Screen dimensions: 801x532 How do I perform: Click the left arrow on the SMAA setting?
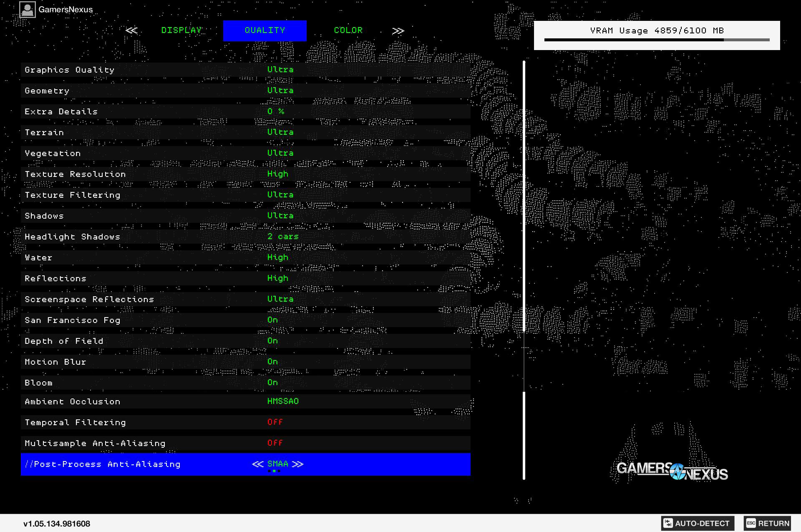(258, 464)
